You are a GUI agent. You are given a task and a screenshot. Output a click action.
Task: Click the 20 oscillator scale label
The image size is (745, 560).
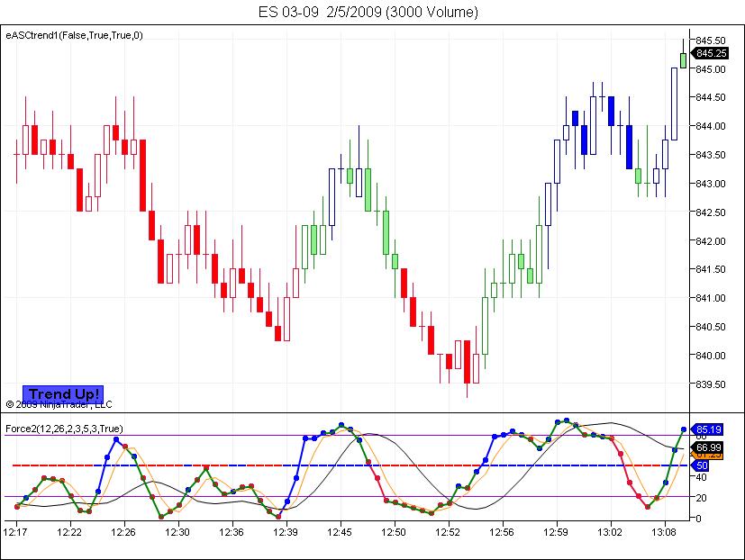click(701, 498)
